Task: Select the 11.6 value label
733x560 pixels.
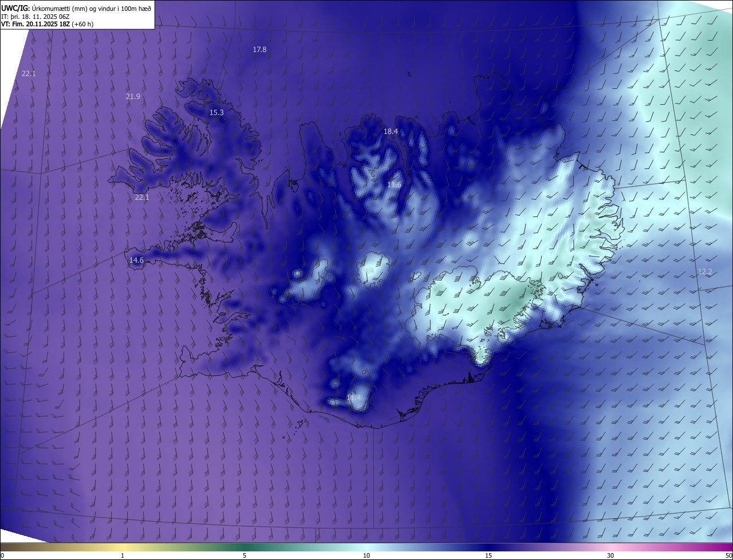Action: (x=394, y=185)
